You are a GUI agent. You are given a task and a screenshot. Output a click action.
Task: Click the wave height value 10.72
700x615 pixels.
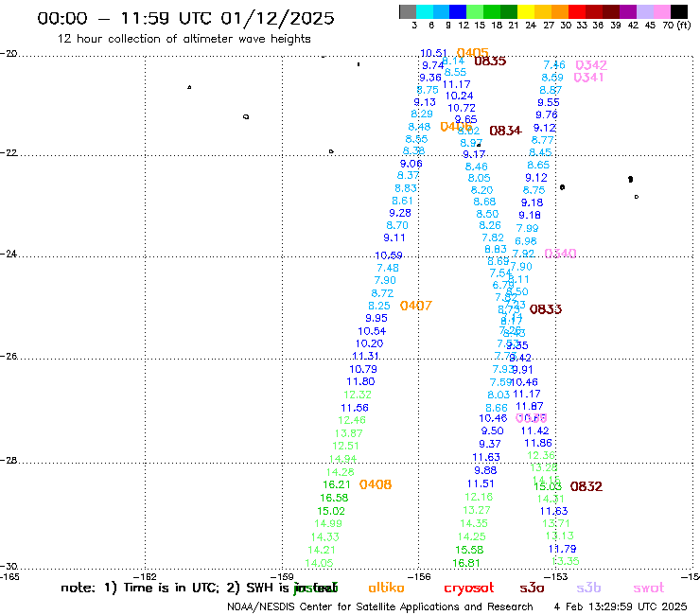[462, 108]
